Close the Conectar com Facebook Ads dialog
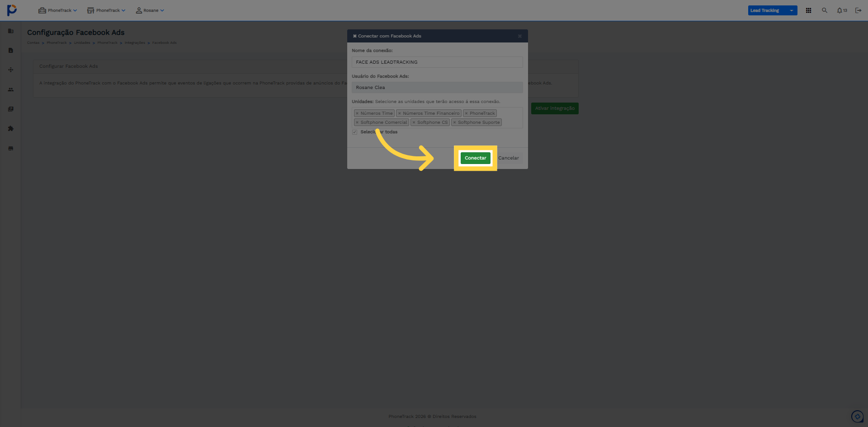Image resolution: width=868 pixels, height=427 pixels. (x=520, y=36)
